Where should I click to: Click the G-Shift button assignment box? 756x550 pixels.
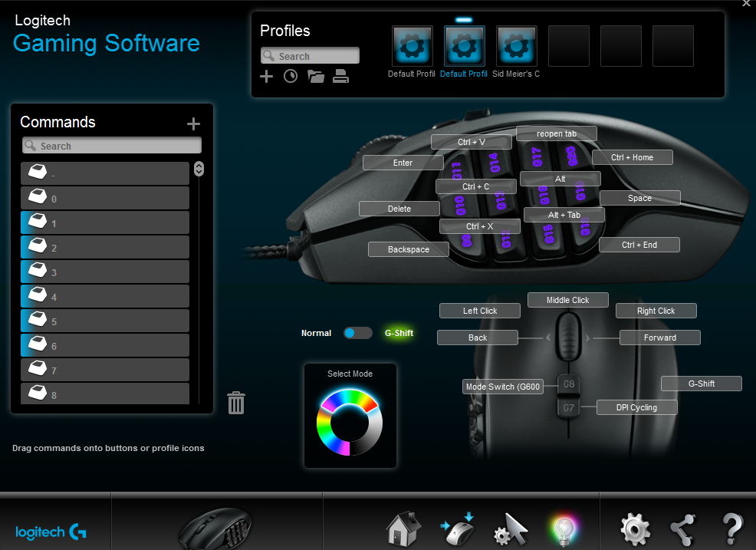pos(702,384)
